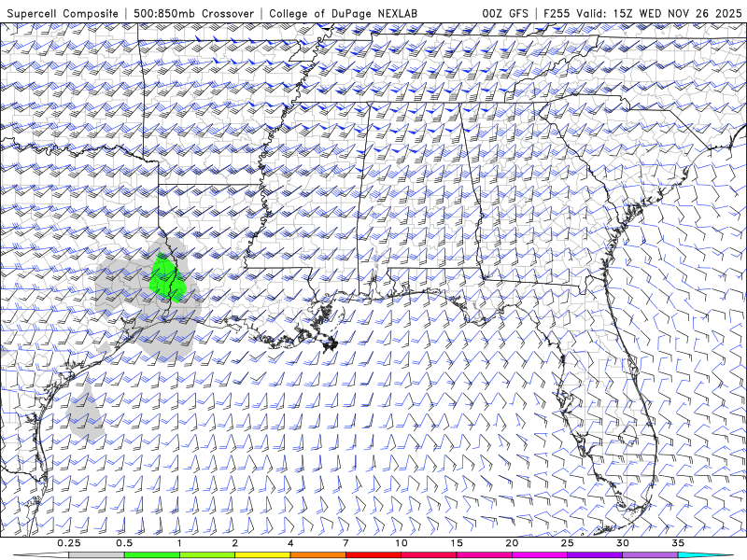The width and height of the screenshot is (747, 560).
Task: Click the "2" legend value
Action: click(x=235, y=543)
